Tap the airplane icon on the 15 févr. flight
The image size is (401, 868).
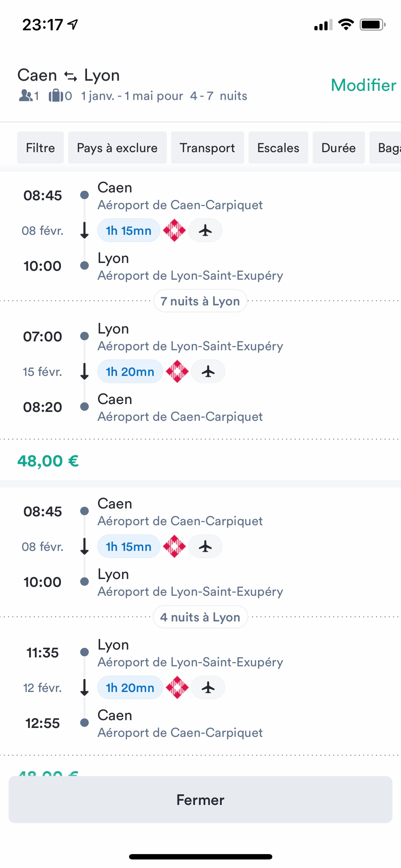click(x=208, y=372)
